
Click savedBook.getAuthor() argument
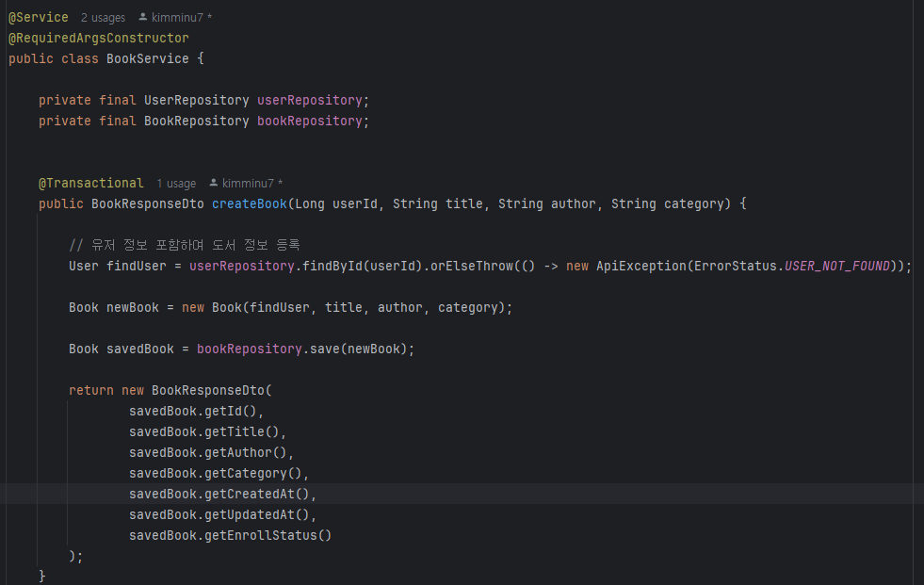pos(208,452)
